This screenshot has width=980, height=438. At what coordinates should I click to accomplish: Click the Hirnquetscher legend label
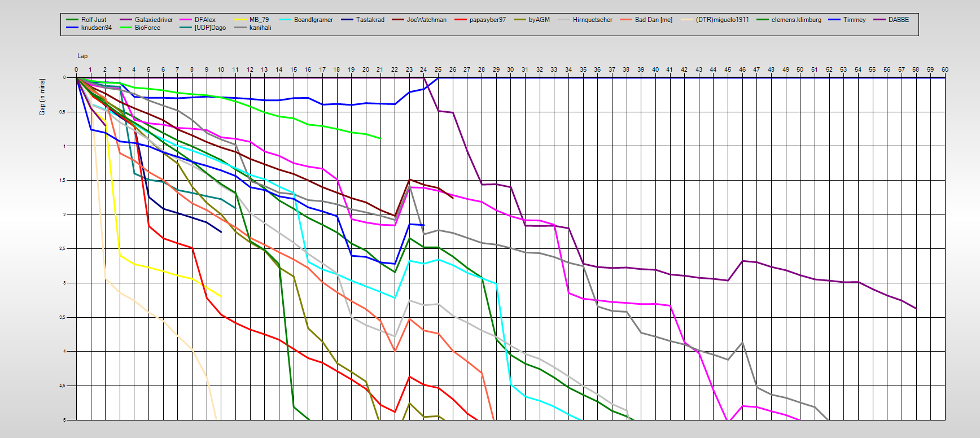tap(592, 20)
